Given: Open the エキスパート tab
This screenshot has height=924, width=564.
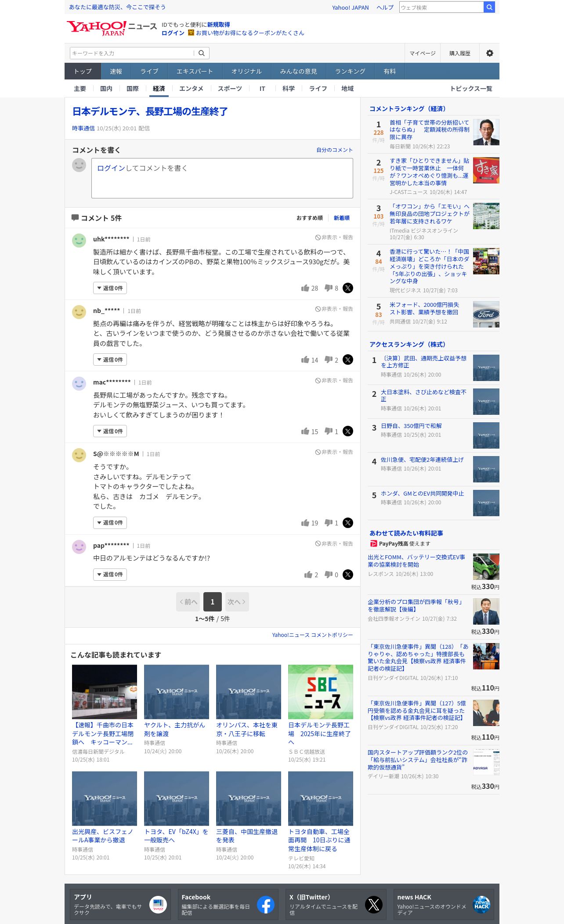Looking at the screenshot, I should pyautogui.click(x=195, y=71).
